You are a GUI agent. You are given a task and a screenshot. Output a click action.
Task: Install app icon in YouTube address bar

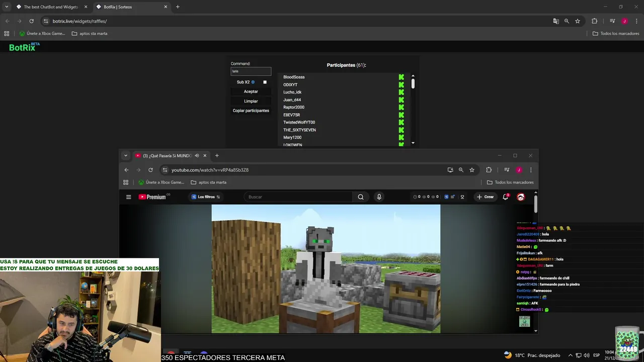pyautogui.click(x=450, y=170)
